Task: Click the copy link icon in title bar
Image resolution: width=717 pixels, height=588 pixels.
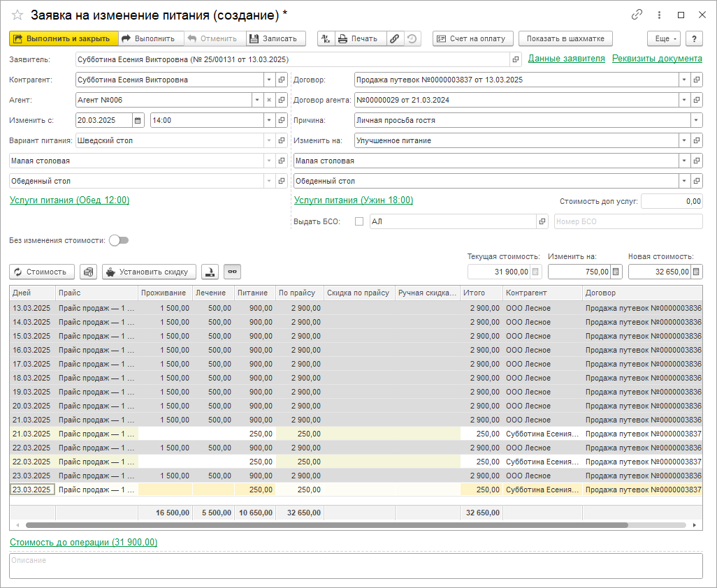Action: 637,15
